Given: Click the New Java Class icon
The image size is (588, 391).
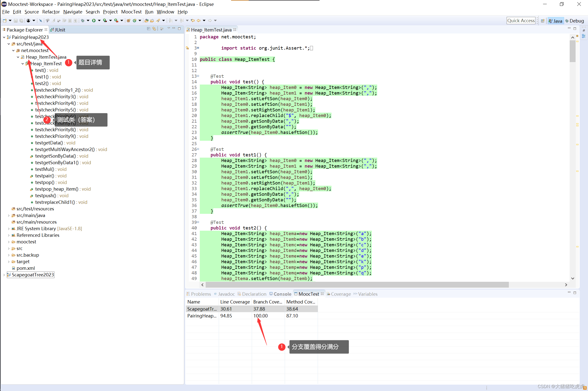Looking at the screenshot, I should point(134,21).
